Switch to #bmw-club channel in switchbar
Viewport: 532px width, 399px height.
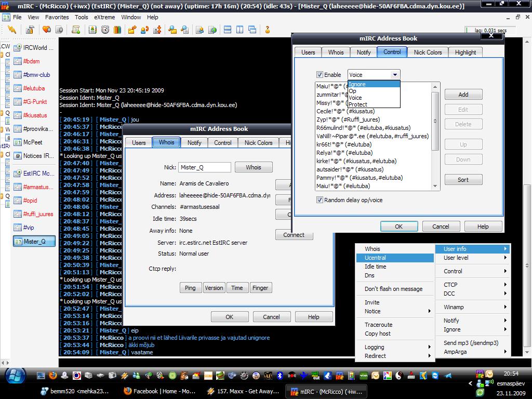pos(36,75)
